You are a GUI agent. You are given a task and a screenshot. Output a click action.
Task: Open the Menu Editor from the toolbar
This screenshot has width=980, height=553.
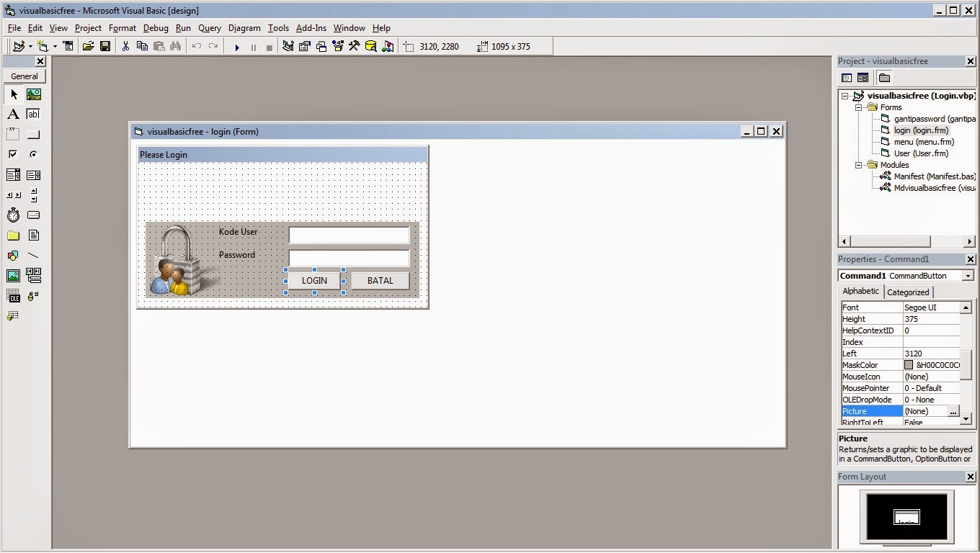[68, 45]
